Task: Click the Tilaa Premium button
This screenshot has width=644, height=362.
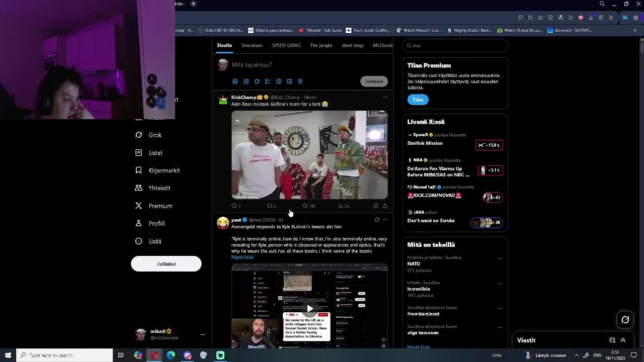Action: point(418,100)
